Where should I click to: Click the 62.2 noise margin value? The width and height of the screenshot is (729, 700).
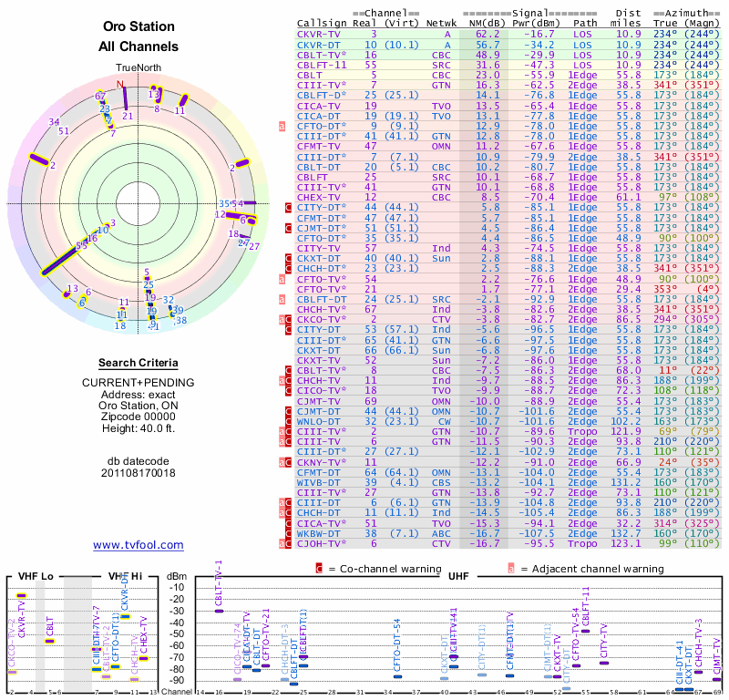(488, 35)
